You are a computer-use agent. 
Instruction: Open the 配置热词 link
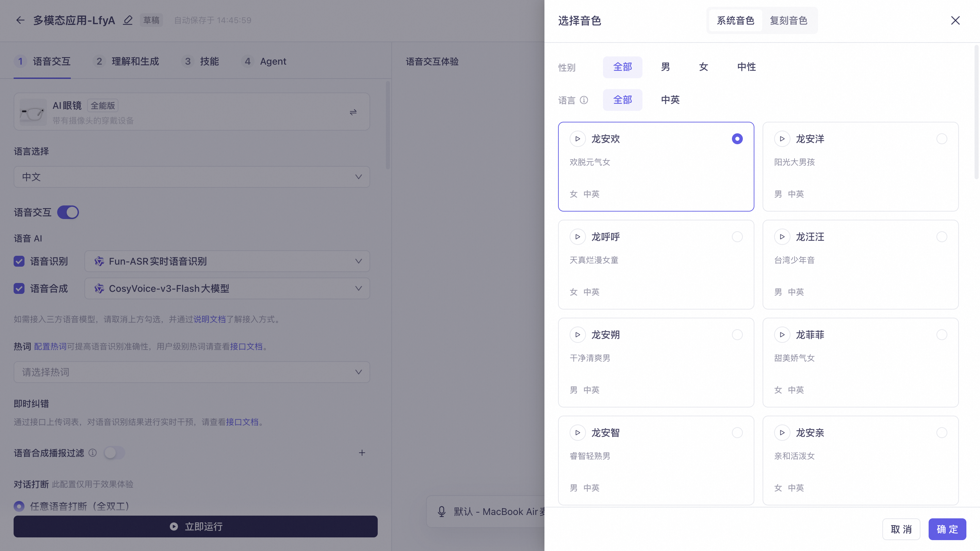[50, 347]
